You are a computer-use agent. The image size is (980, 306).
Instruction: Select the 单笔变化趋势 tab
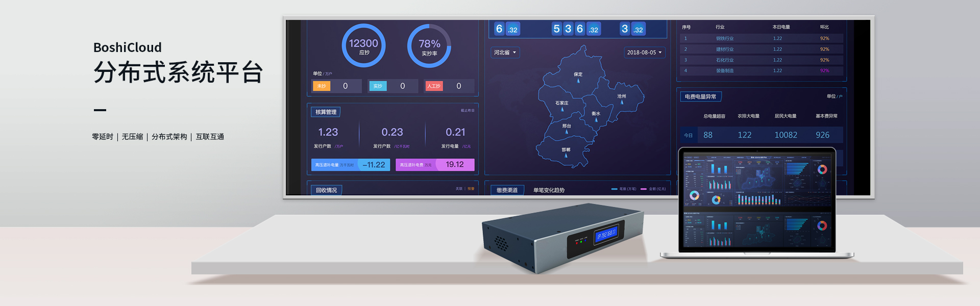coord(549,190)
